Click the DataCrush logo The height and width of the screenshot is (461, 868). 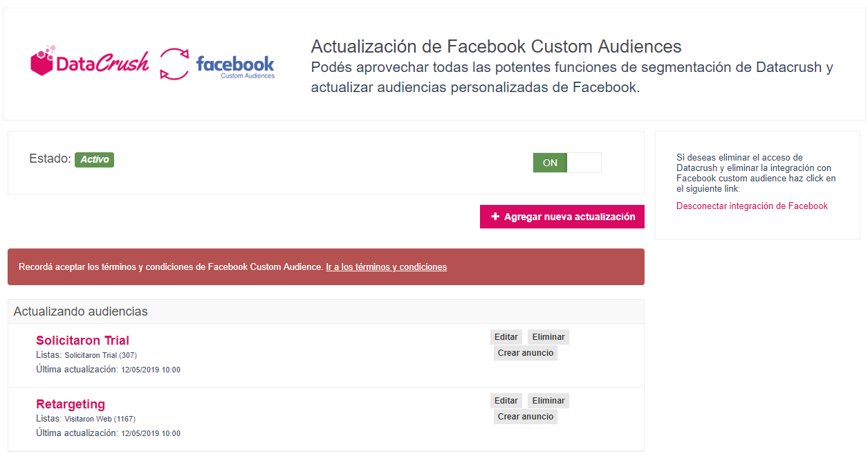tap(90, 62)
